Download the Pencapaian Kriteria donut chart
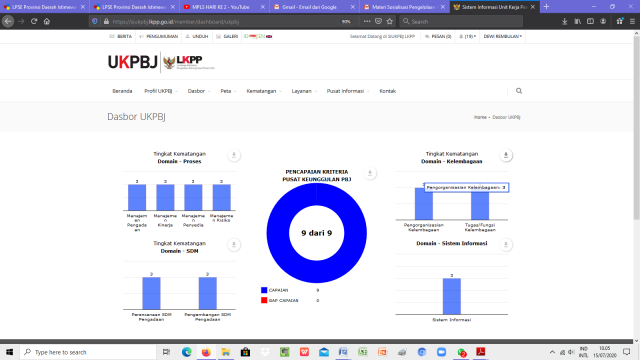640x360 pixels. click(x=370, y=173)
